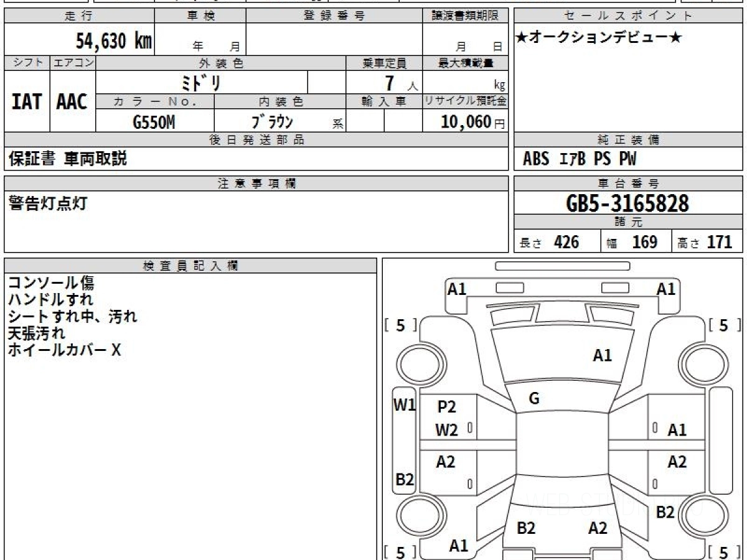Select the AAC air conditioner value
This screenshot has height=560, width=747.
(72, 101)
